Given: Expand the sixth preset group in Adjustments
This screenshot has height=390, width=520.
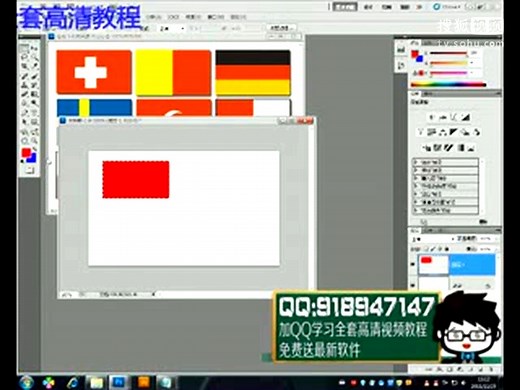Looking at the screenshot, I should (x=416, y=202).
